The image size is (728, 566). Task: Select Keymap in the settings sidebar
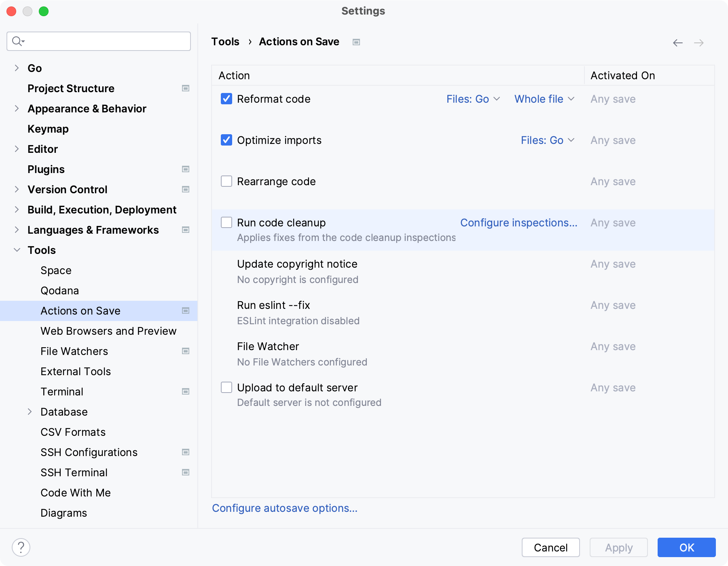48,129
